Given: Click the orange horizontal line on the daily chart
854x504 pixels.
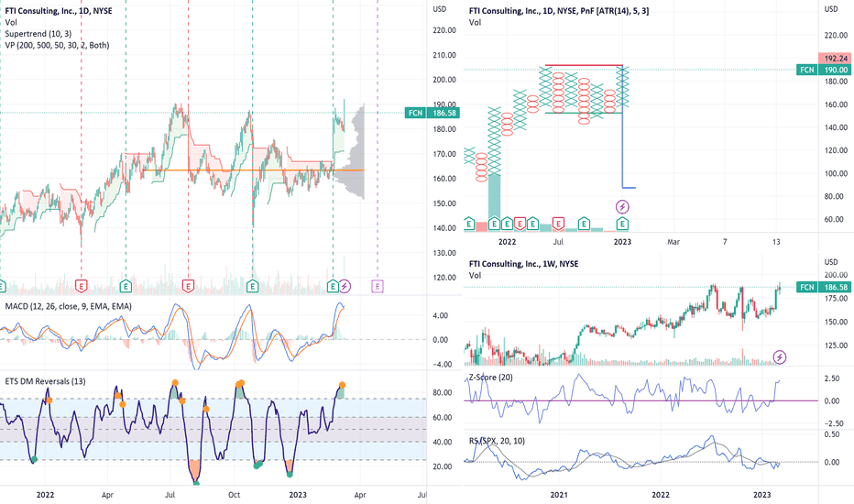Looking at the screenshot, I should coord(253,170).
